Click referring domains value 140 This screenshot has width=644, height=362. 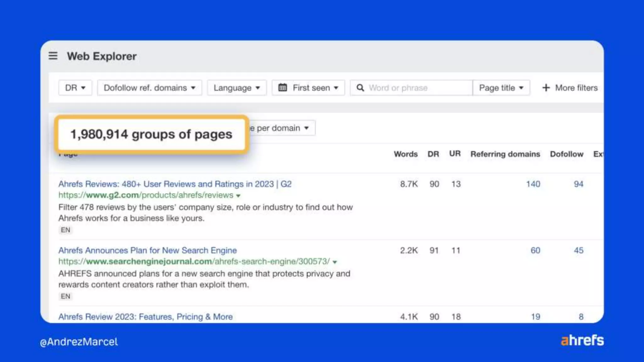coord(533,184)
